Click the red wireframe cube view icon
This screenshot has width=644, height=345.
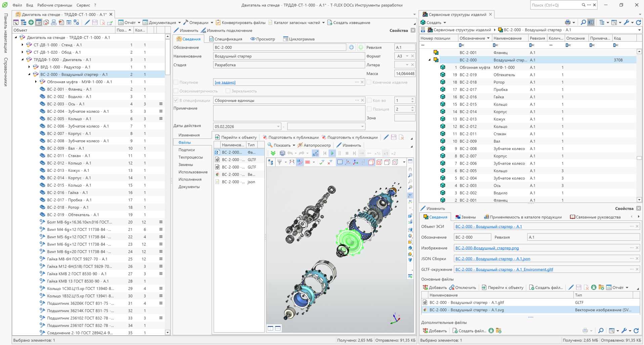pyautogui.click(x=371, y=162)
